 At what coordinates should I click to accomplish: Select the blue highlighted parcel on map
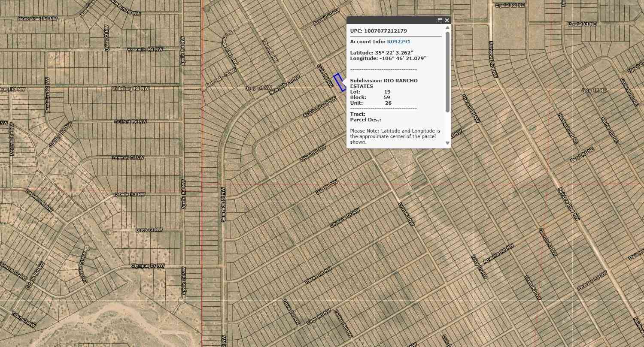340,82
